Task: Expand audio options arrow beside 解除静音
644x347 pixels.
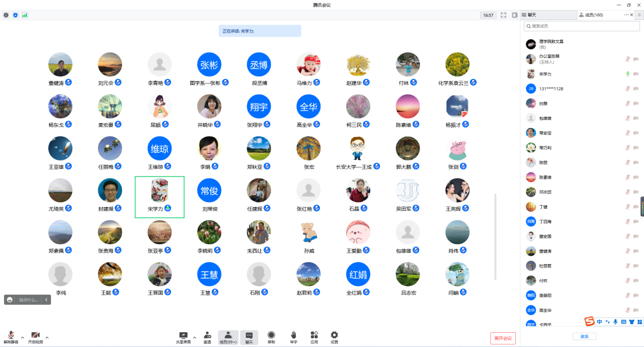Action: [x=22, y=337]
